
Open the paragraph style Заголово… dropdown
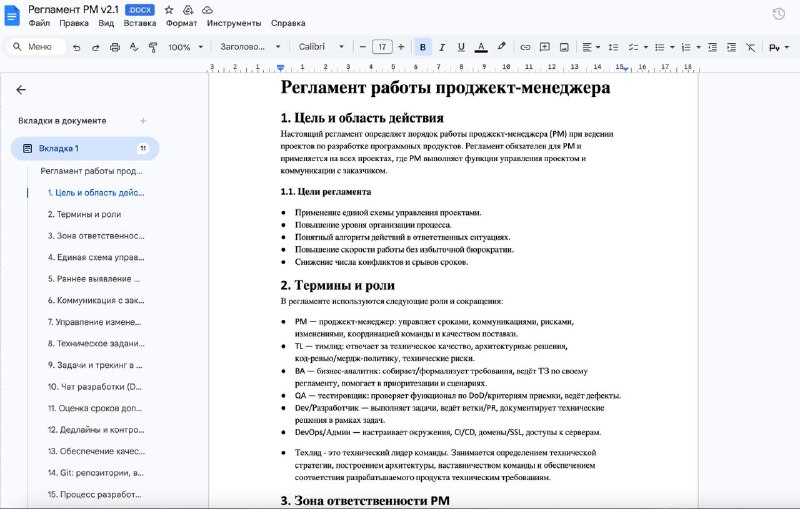pyautogui.click(x=249, y=47)
